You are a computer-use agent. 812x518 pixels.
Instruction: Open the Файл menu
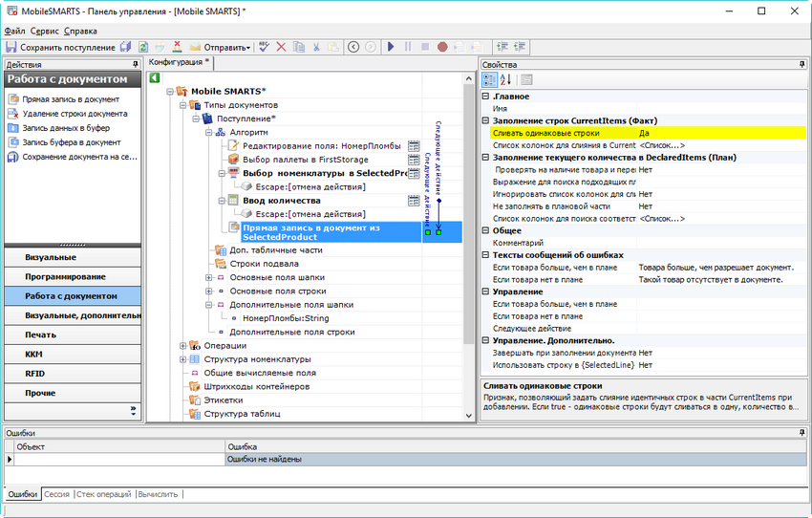tap(14, 32)
